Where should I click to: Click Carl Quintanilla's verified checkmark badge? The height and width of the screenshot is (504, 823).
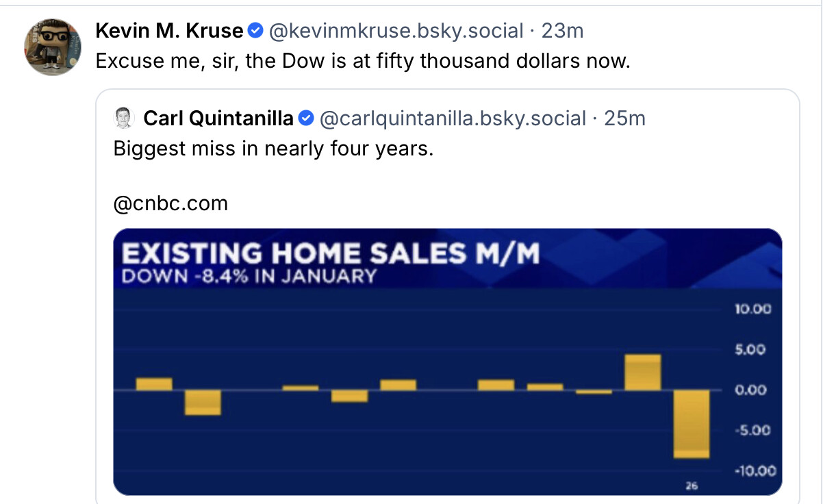(307, 118)
